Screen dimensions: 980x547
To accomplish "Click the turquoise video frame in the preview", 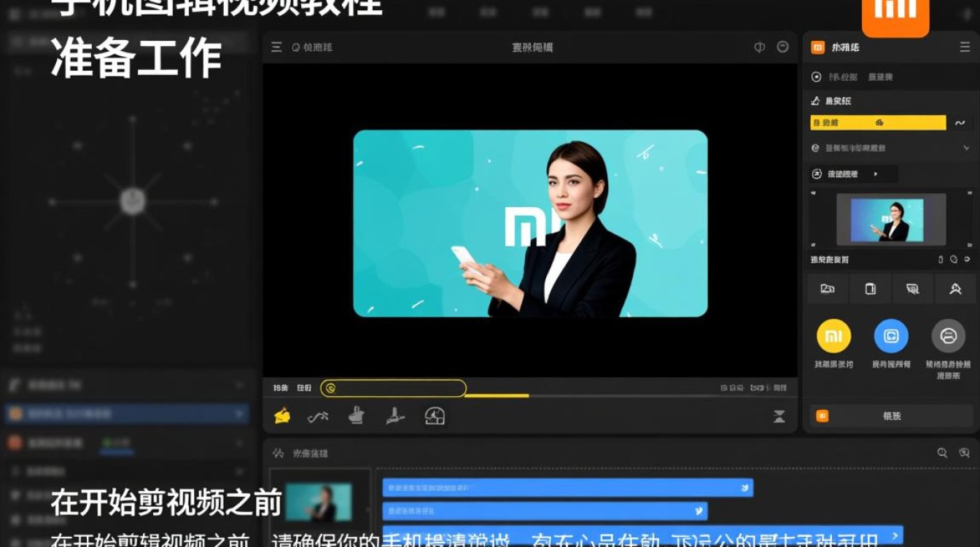I will click(x=530, y=223).
